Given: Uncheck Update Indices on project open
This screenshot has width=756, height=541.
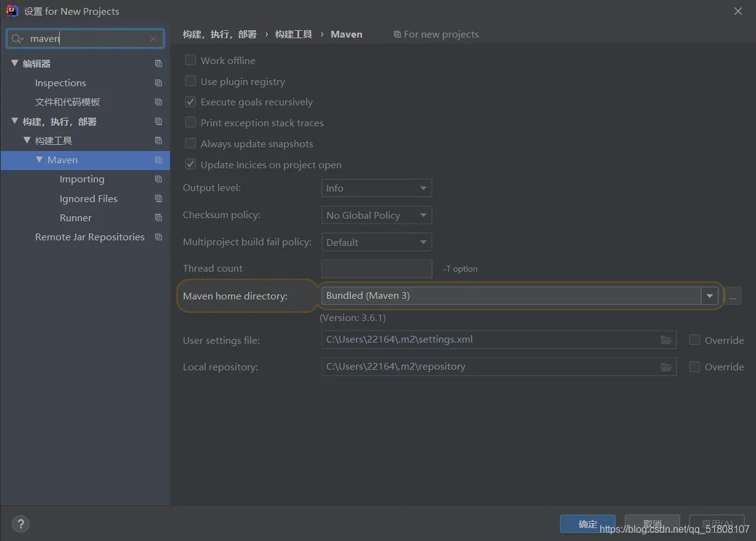Looking at the screenshot, I should (191, 165).
